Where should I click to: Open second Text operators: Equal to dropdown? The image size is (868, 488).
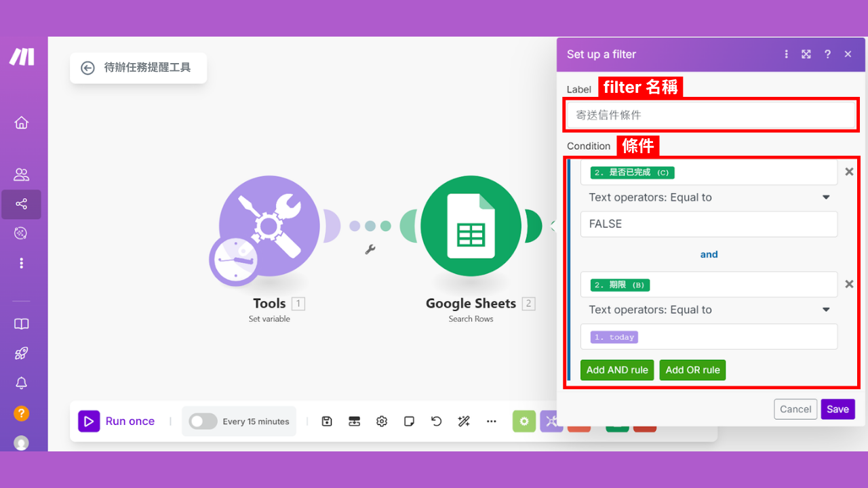[x=709, y=310]
